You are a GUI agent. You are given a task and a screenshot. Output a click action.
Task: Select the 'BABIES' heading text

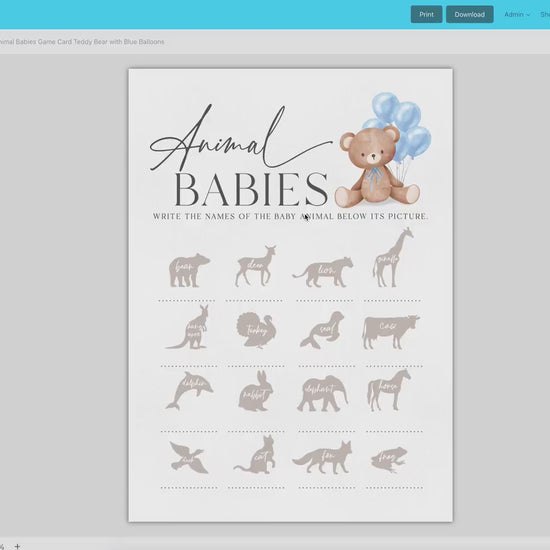point(251,189)
